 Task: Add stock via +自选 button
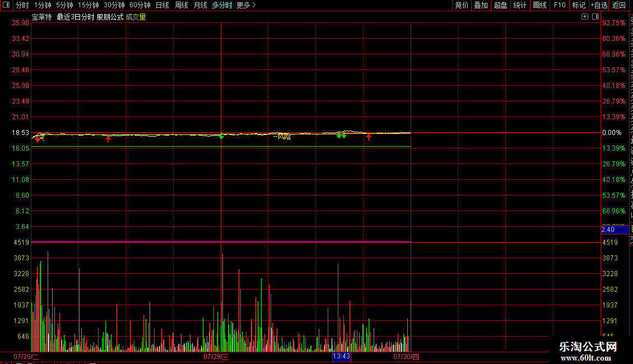(x=599, y=5)
